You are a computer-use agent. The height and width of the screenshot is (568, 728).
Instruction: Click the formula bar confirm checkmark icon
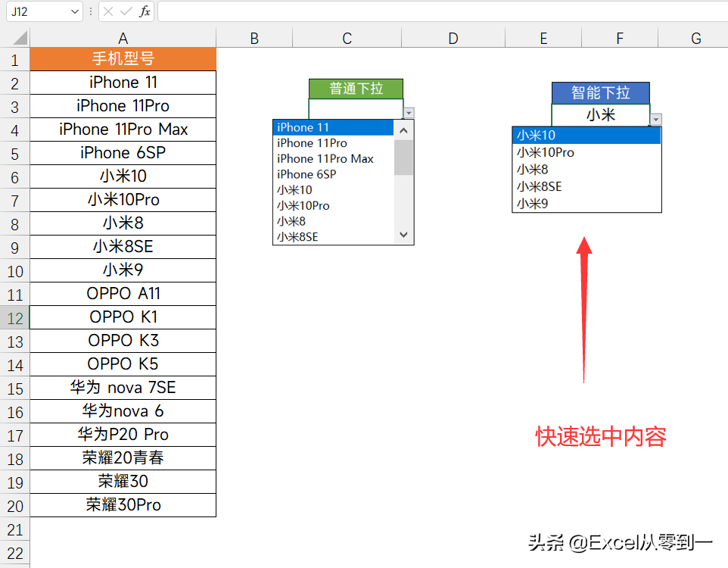tap(126, 11)
